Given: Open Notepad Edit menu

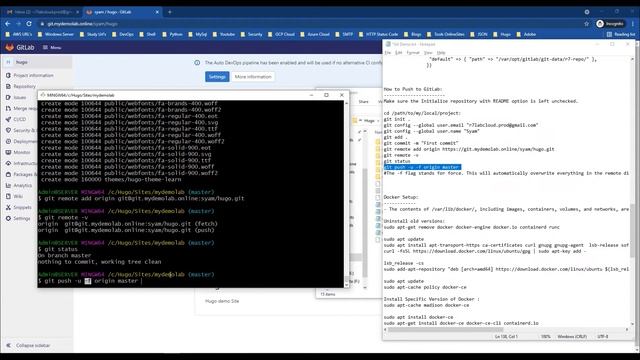Looking at the screenshot, I should 399,53.
